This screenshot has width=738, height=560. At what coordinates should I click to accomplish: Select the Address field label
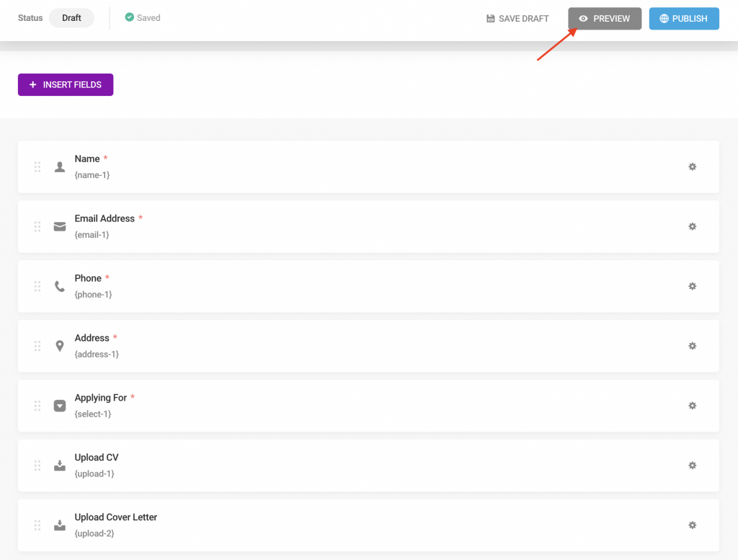click(92, 338)
